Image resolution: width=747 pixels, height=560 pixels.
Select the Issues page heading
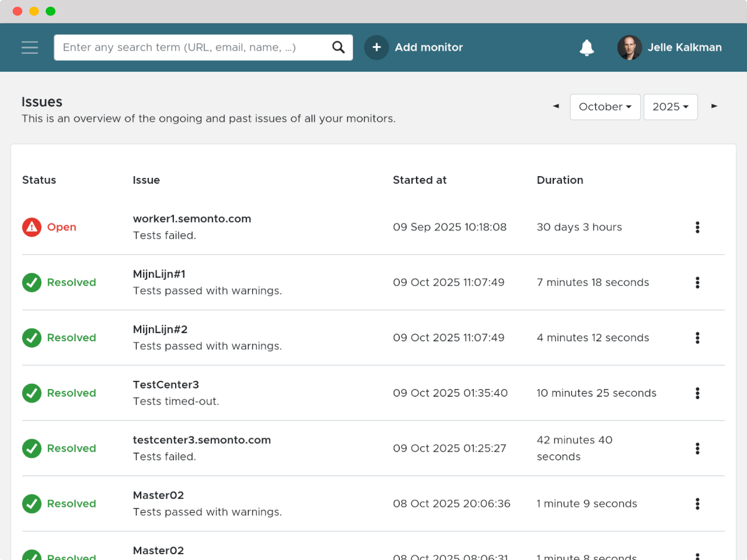click(x=42, y=102)
